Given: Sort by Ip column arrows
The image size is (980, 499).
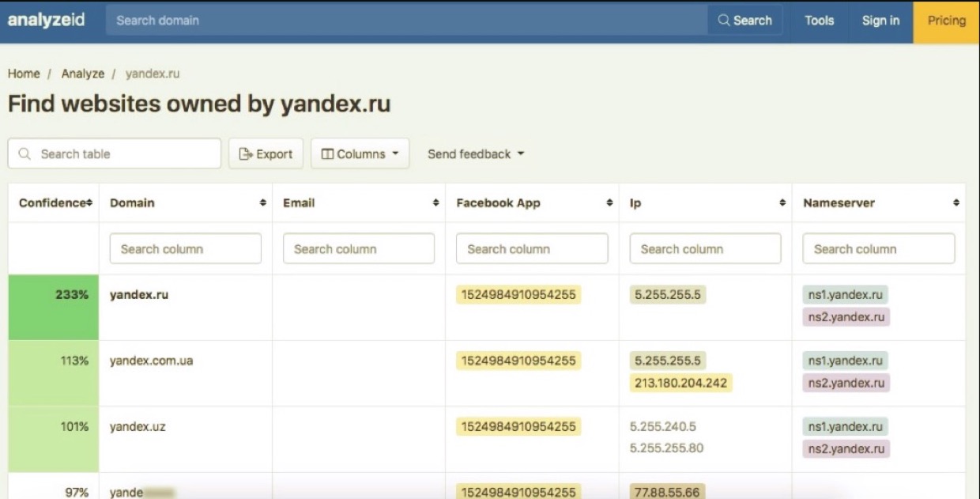Looking at the screenshot, I should pos(783,203).
